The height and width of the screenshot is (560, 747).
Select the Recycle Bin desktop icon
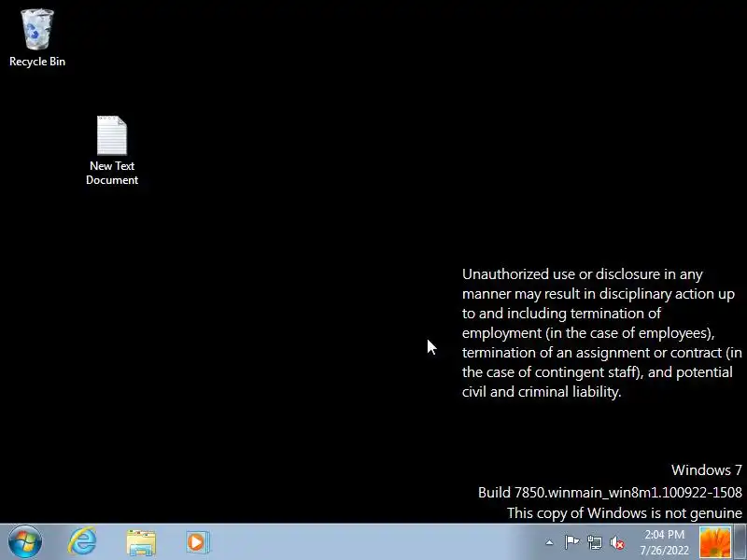[37, 38]
